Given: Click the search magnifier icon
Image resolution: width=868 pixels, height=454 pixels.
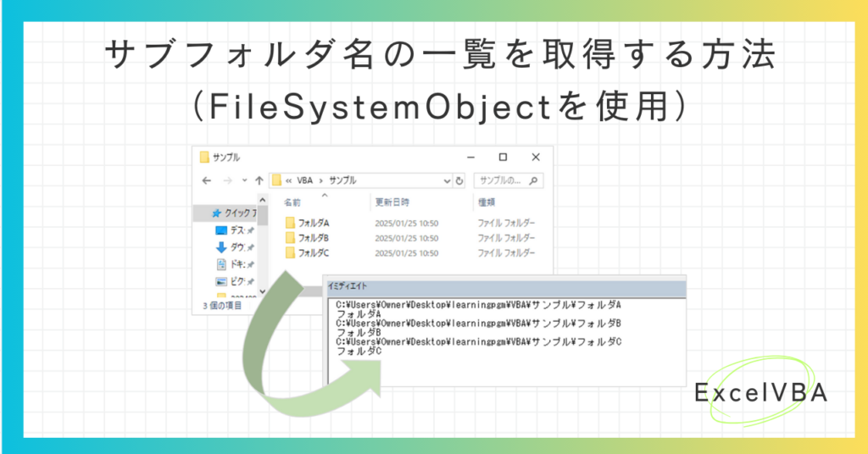Looking at the screenshot, I should (533, 180).
